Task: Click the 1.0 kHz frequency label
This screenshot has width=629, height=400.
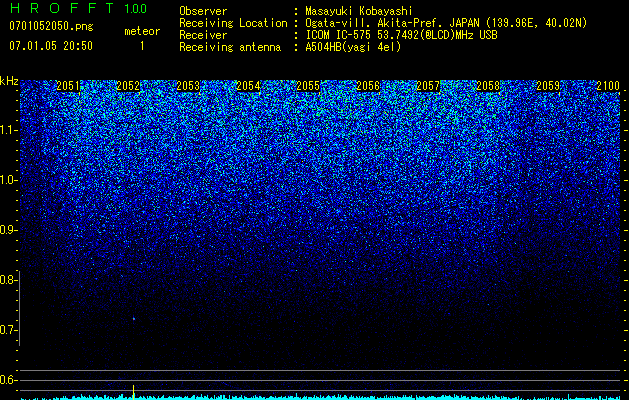Action: [7, 180]
